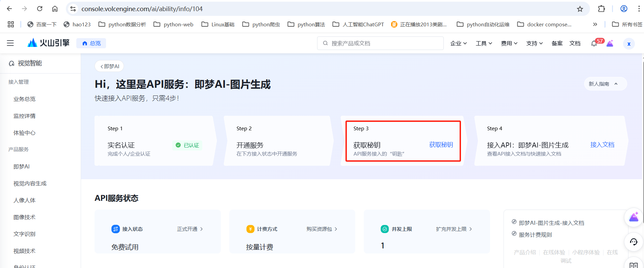This screenshot has width=644, height=268.
Task: Click the address bar URL field
Action: click(328, 9)
